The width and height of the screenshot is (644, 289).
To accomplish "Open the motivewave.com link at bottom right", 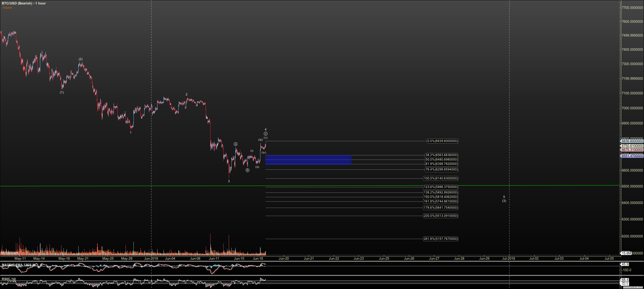I will (x=633, y=287).
